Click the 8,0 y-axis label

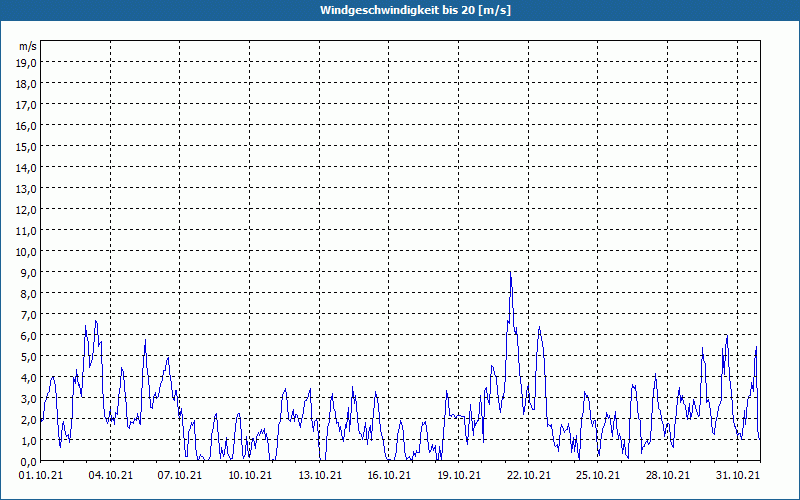point(29,294)
